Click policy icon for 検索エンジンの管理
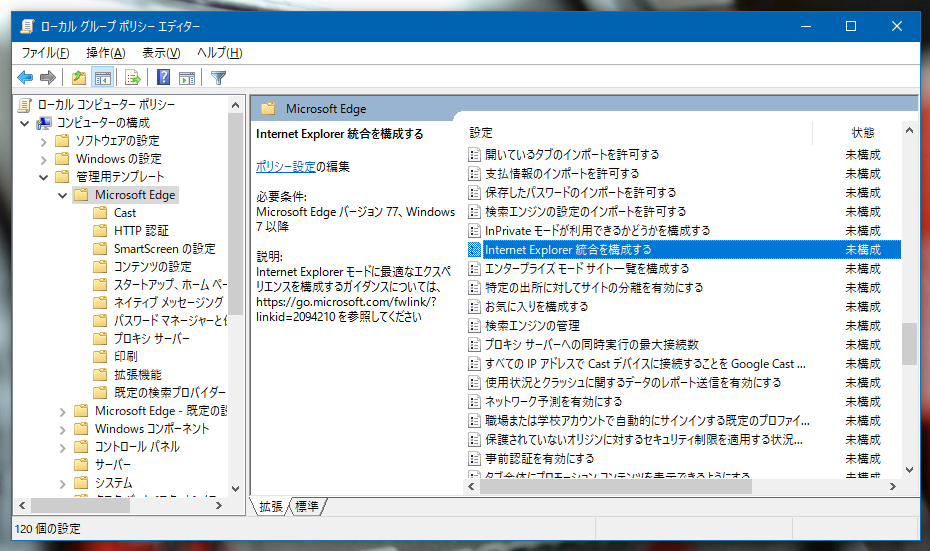The width and height of the screenshot is (930, 551). [x=474, y=326]
